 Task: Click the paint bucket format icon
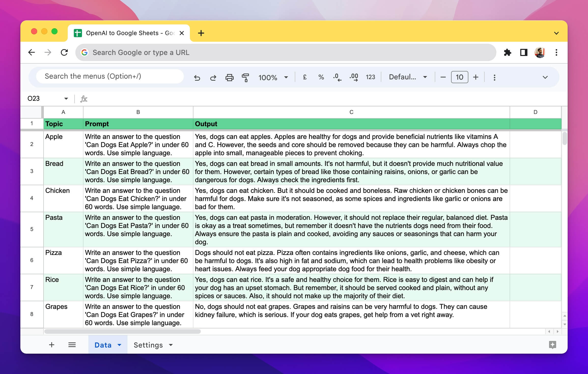246,77
